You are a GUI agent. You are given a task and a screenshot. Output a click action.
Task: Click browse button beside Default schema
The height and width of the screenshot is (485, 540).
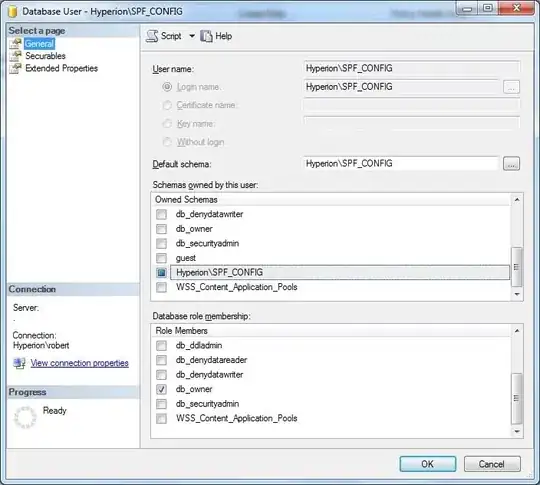pos(511,164)
